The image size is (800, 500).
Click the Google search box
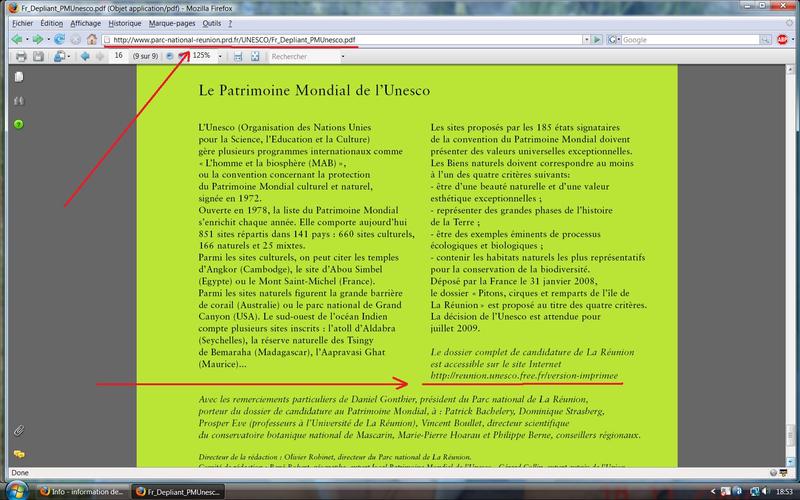(x=690, y=40)
